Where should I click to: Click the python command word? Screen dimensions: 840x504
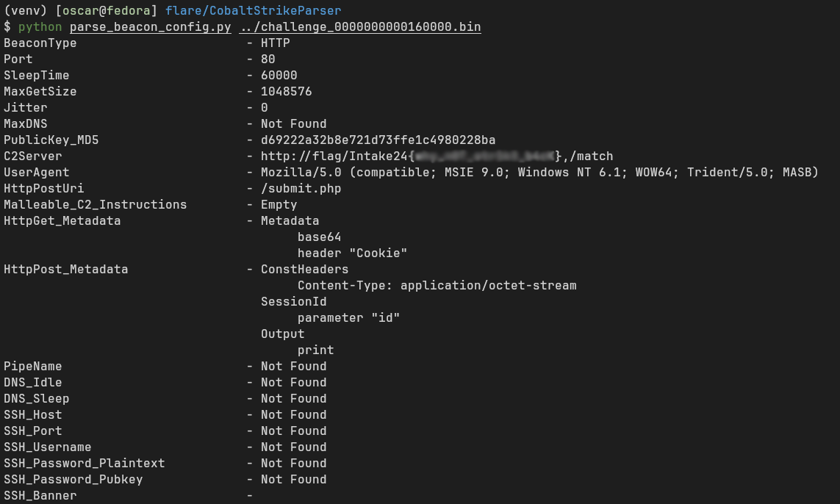click(x=40, y=27)
